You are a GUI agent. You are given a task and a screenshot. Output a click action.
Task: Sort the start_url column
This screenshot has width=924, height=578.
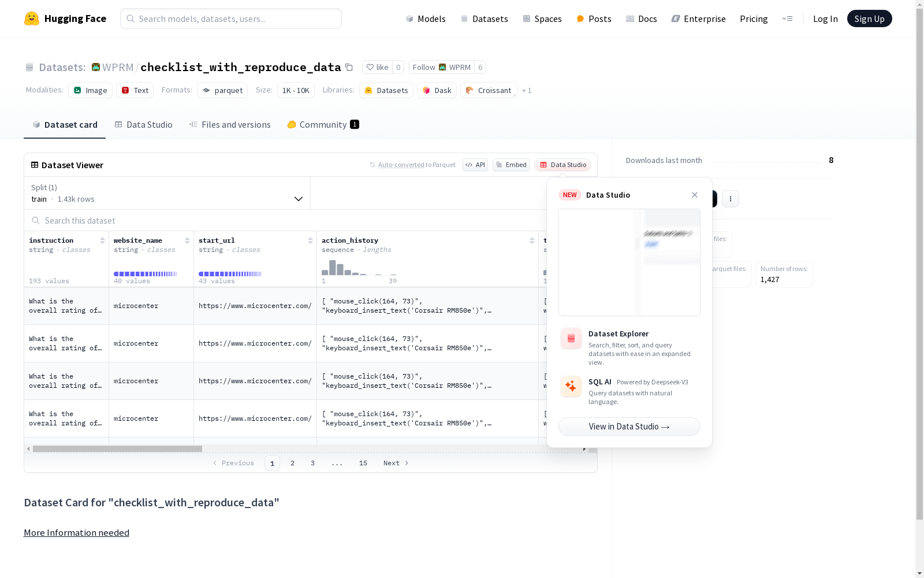tap(310, 240)
